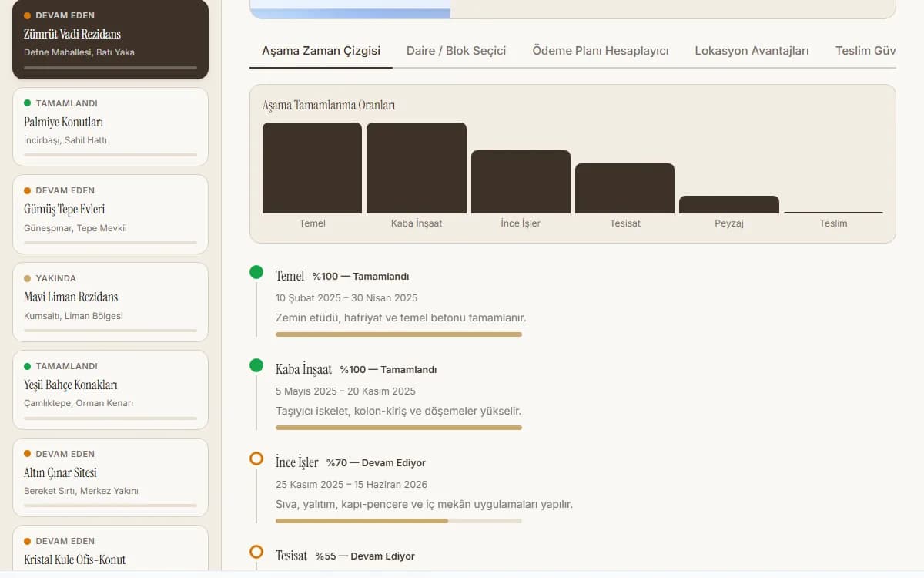
Task: Open the Yeşil Bahçe Konakları project card
Action: click(x=110, y=390)
